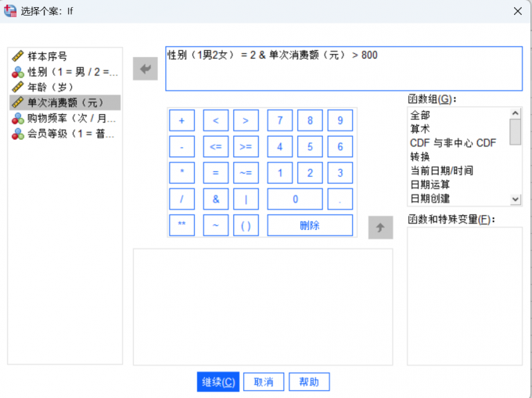Click function group list scroll-up arrow

516,113
